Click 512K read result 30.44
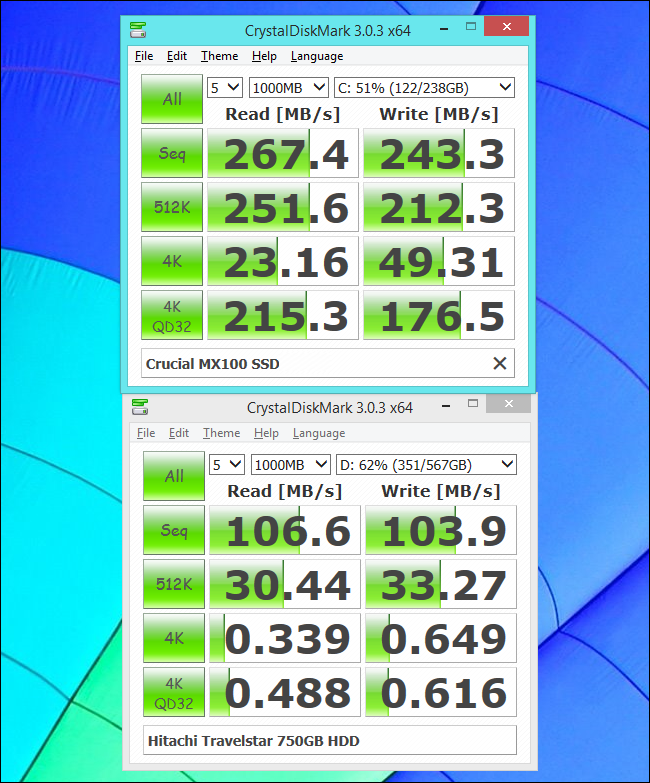This screenshot has width=650, height=783. 285,584
